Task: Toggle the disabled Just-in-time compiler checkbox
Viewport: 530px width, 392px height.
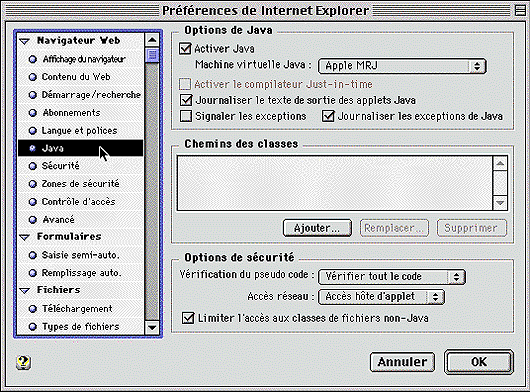Action: coord(185,84)
